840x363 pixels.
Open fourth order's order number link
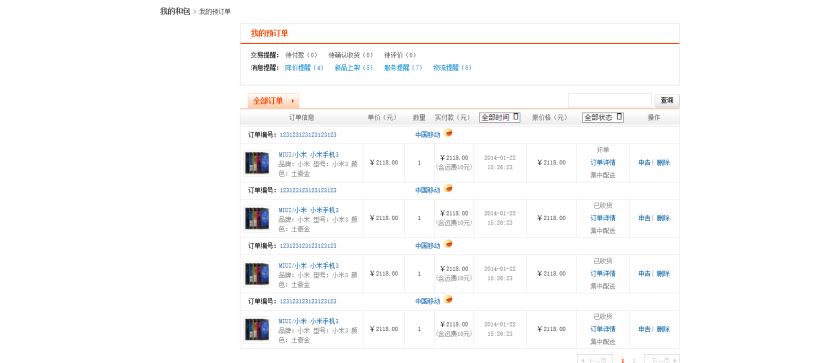[308, 301]
